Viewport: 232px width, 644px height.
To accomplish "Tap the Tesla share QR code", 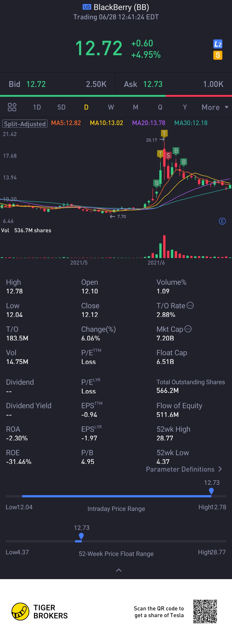I will 205,611.
